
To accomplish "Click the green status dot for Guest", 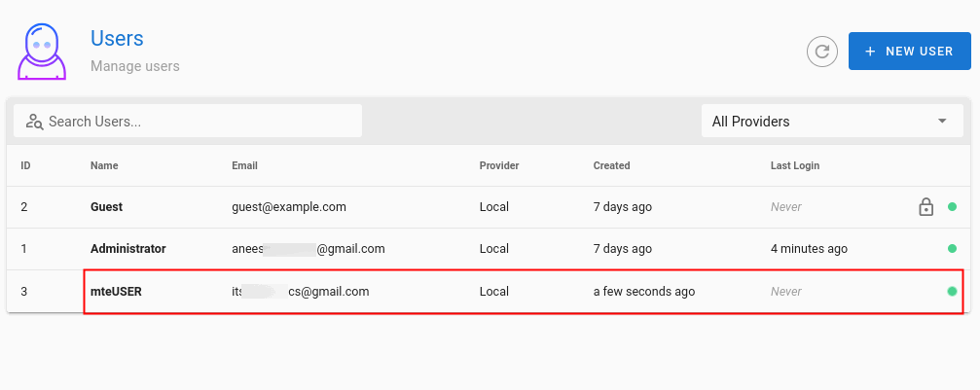I will click(952, 207).
